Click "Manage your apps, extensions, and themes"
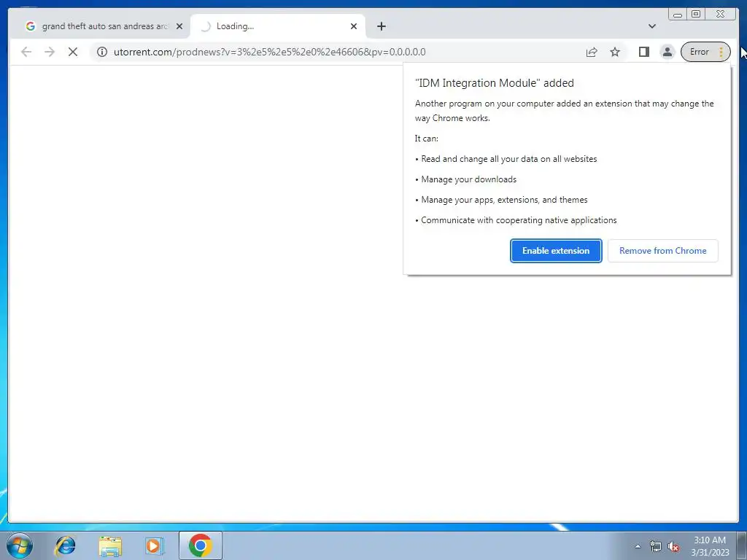Image resolution: width=747 pixels, height=560 pixels. coord(504,200)
